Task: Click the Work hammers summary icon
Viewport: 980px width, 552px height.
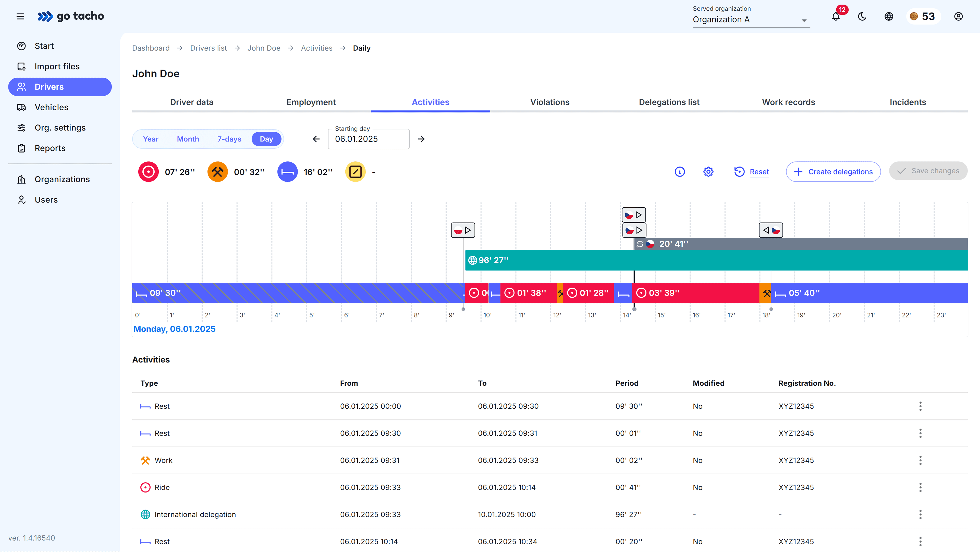Action: click(x=217, y=172)
